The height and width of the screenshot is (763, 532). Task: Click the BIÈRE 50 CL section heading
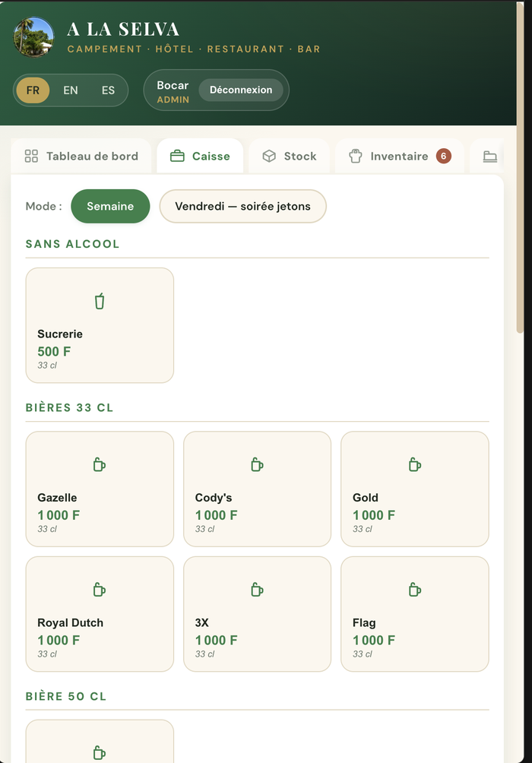tap(66, 696)
